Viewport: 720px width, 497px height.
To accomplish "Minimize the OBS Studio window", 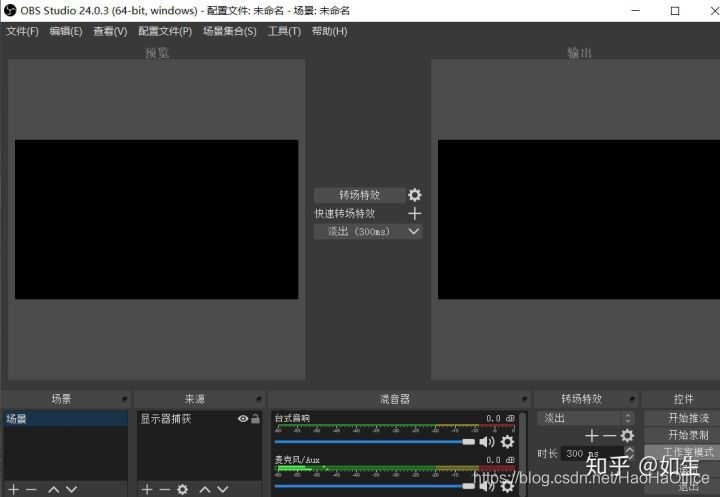I will pyautogui.click(x=636, y=11).
